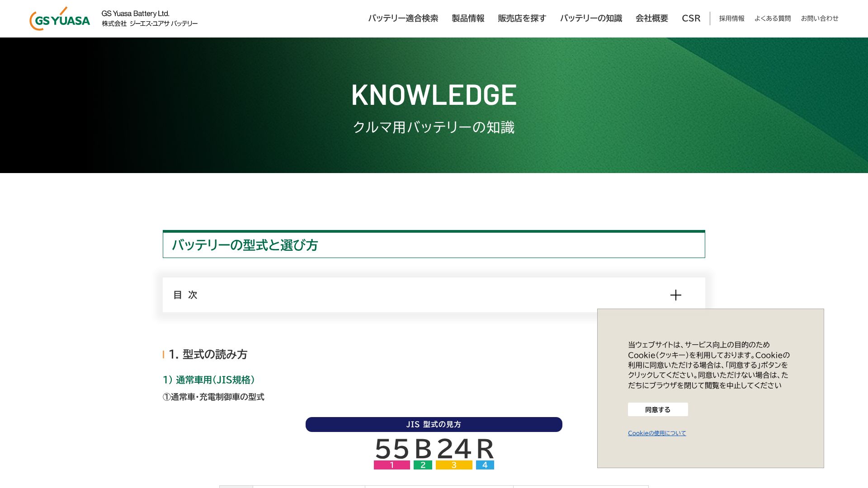Open バッテリー適合検索 menu

[403, 19]
